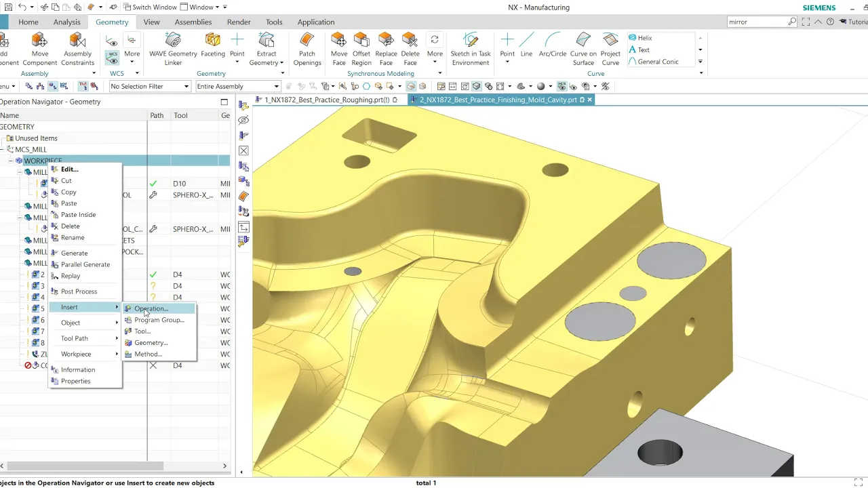Choose Method... in Insert submenu

(x=159, y=354)
